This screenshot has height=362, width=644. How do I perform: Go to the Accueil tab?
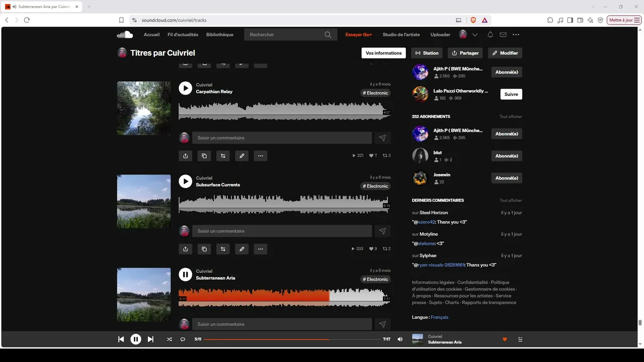click(151, 35)
